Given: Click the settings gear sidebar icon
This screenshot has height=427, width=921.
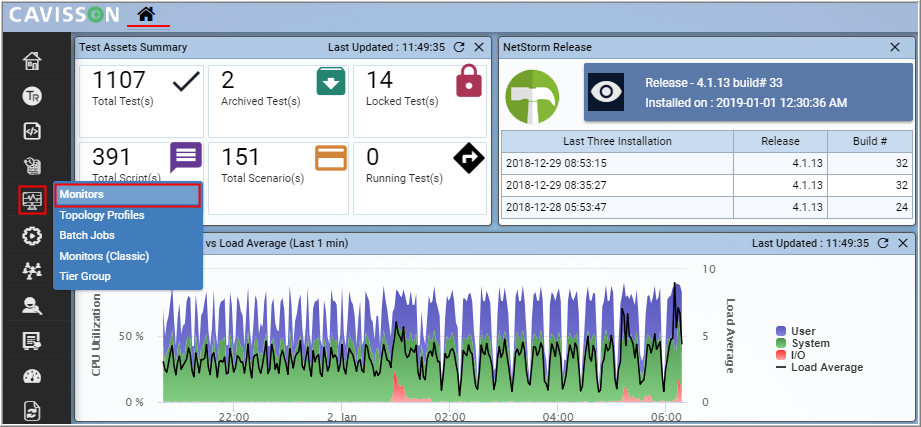Looking at the screenshot, I should click(31, 236).
